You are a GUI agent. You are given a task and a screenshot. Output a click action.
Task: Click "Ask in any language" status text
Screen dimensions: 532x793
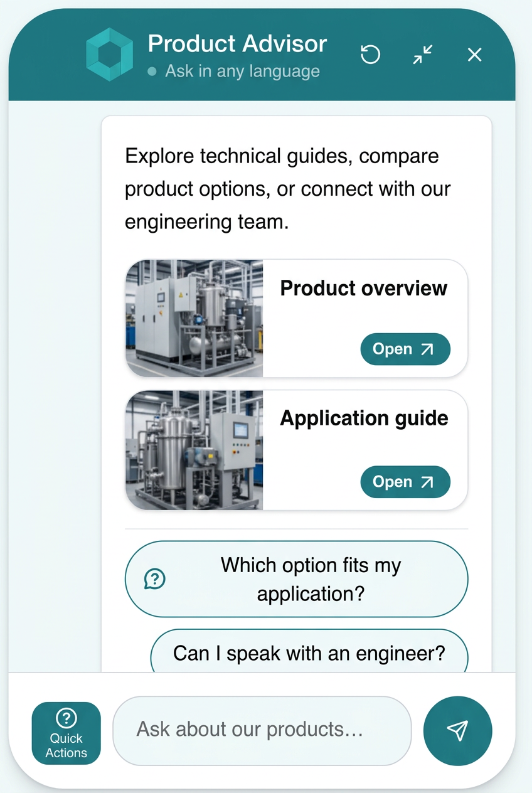click(x=242, y=72)
